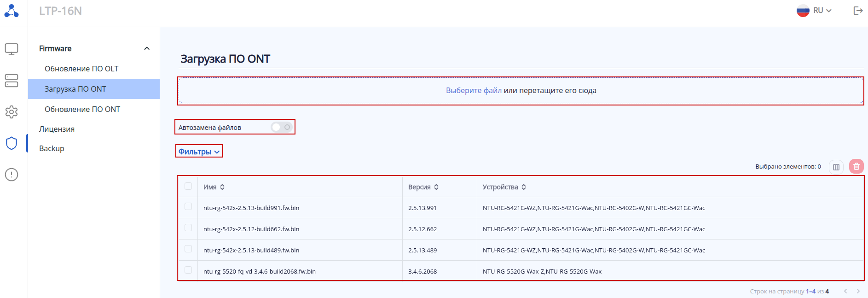Click the server rack sidebar icon

tap(12, 81)
